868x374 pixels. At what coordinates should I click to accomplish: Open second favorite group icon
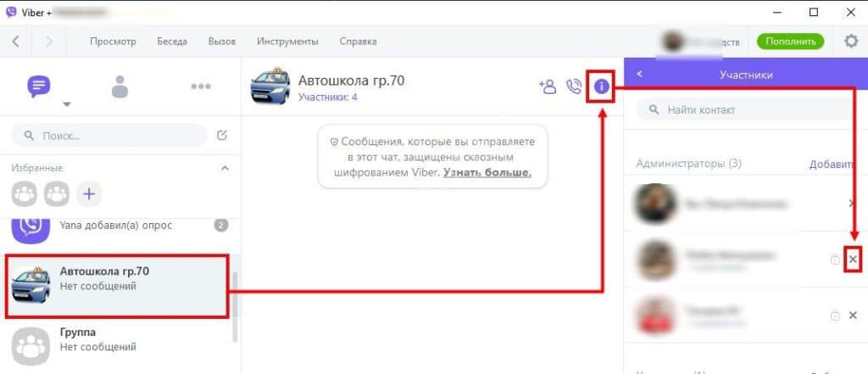point(57,194)
